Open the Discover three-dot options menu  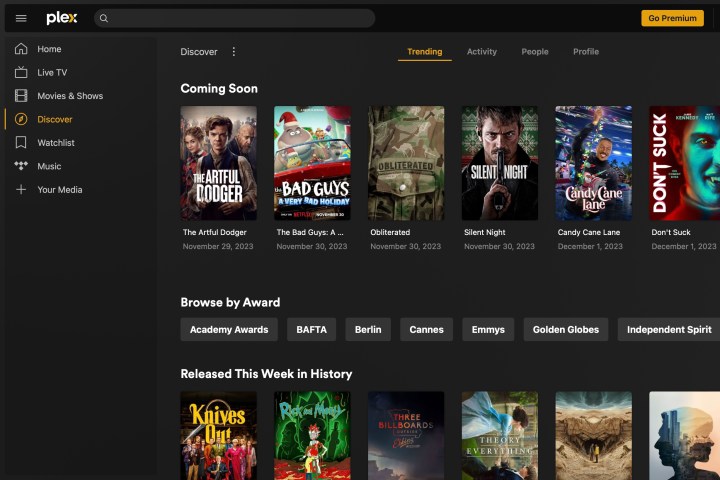(x=234, y=52)
